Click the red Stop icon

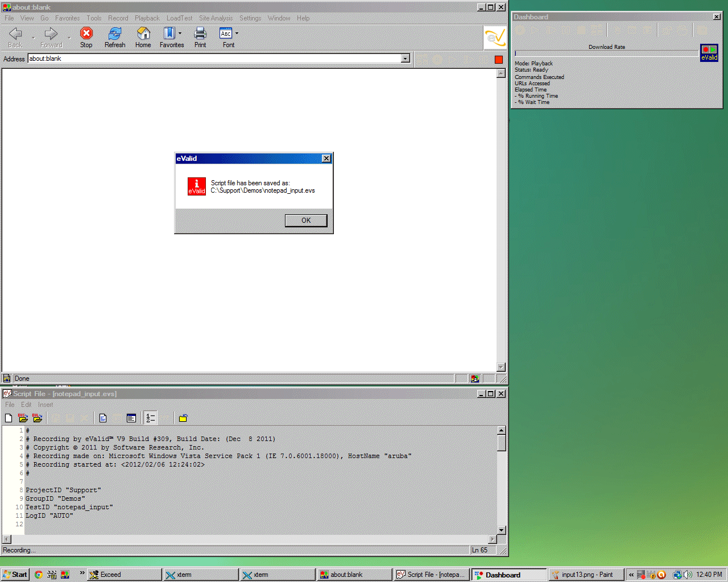pos(86,34)
